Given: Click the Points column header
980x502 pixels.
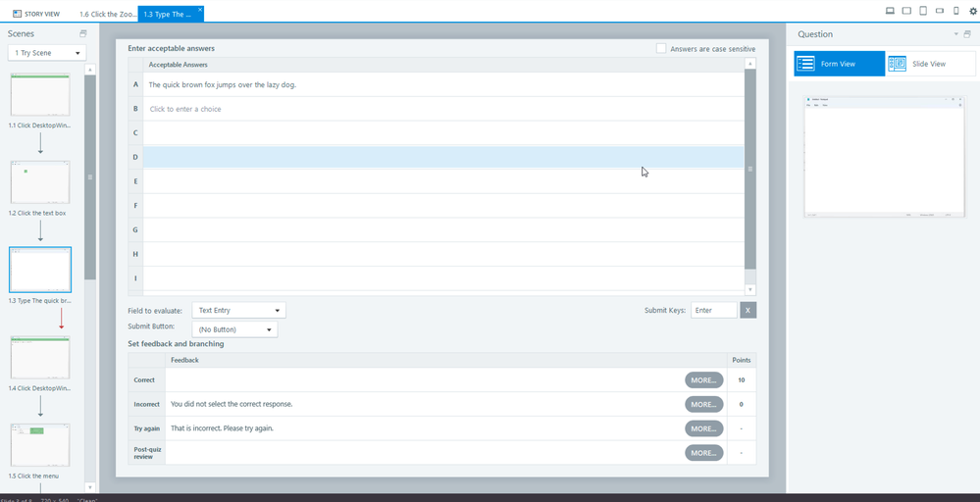Looking at the screenshot, I should (x=742, y=360).
